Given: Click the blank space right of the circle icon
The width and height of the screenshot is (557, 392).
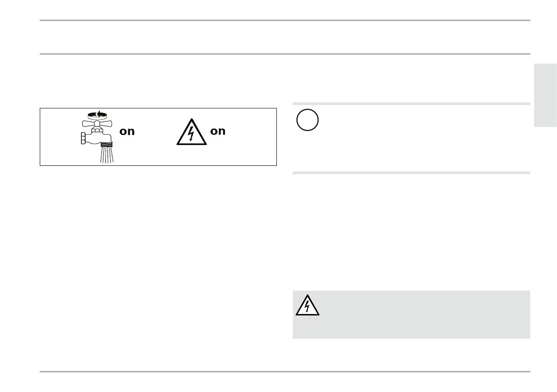Looking at the screenshot, I should (x=421, y=135).
